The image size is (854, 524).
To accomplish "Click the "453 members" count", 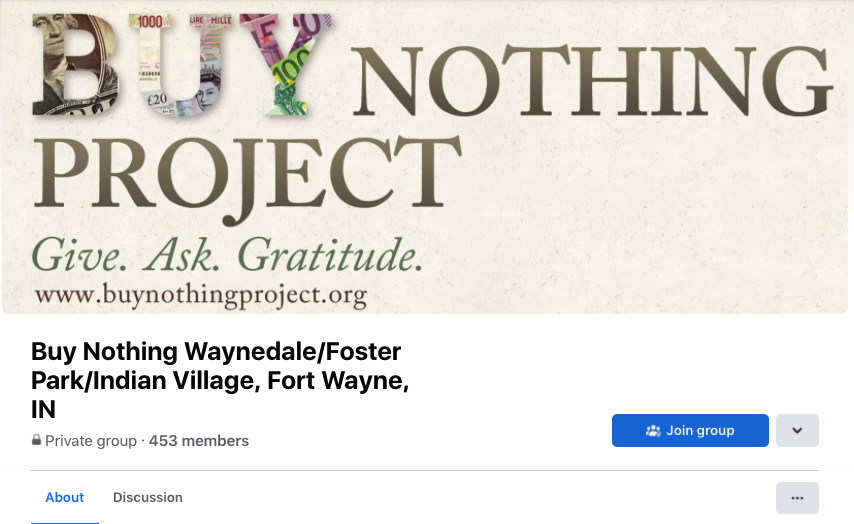I will (x=199, y=441).
